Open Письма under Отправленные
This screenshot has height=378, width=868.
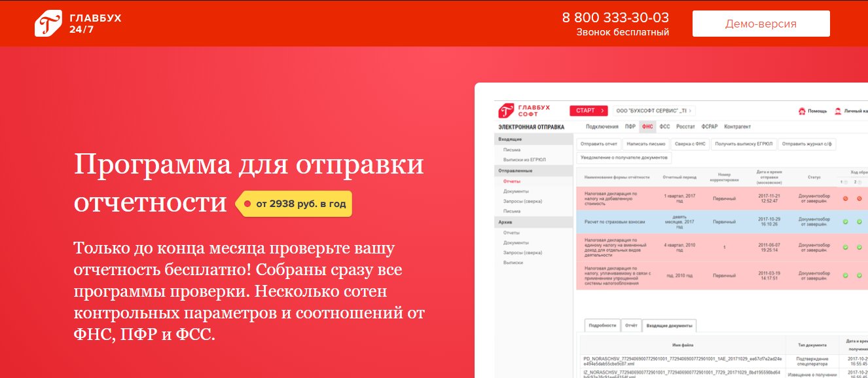pyautogui.click(x=511, y=211)
